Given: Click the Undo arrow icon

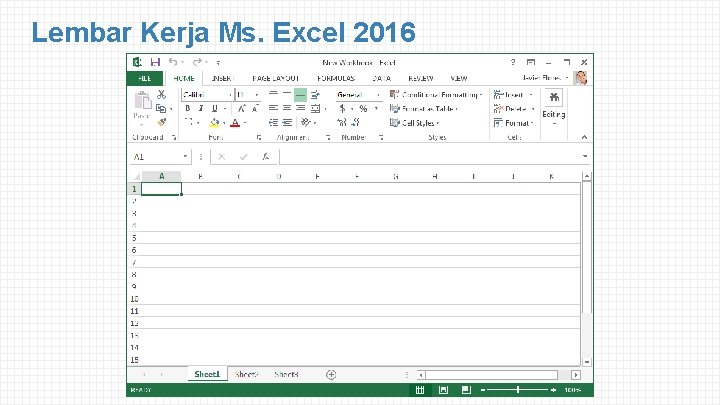Looking at the screenshot, I should point(173,62).
